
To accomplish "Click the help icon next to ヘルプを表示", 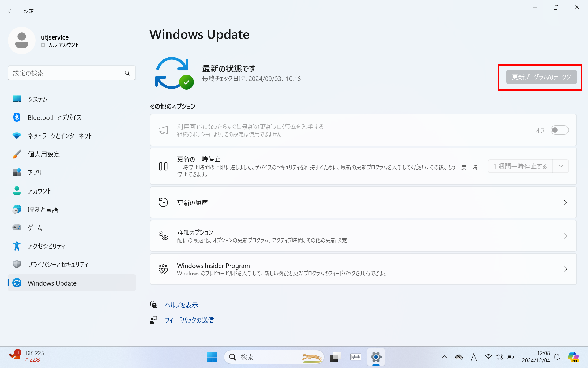I will pos(153,305).
